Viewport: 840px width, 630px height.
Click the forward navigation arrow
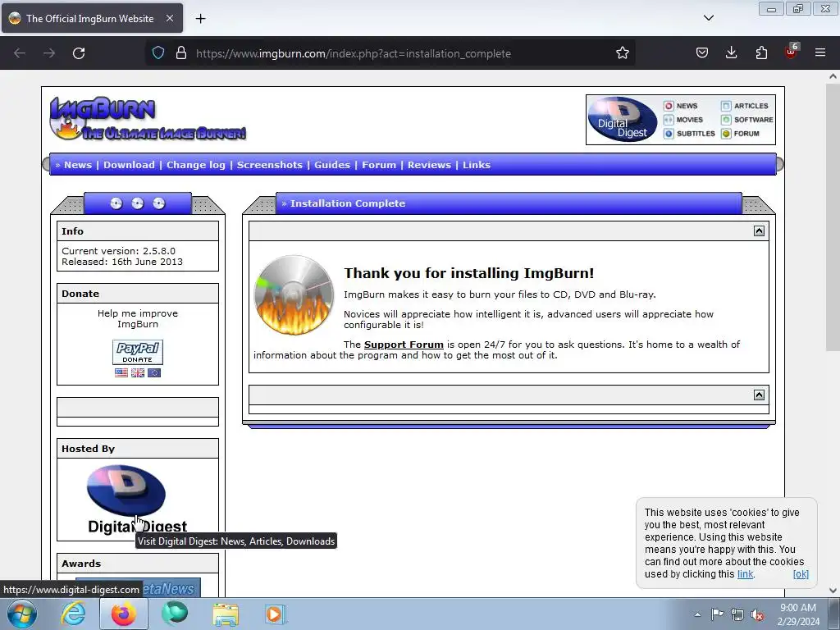pyautogui.click(x=49, y=53)
